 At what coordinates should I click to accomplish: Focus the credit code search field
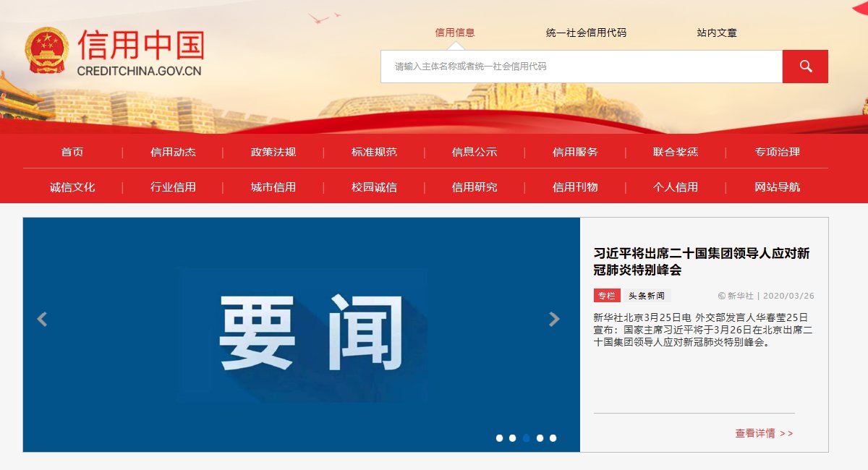point(582,67)
